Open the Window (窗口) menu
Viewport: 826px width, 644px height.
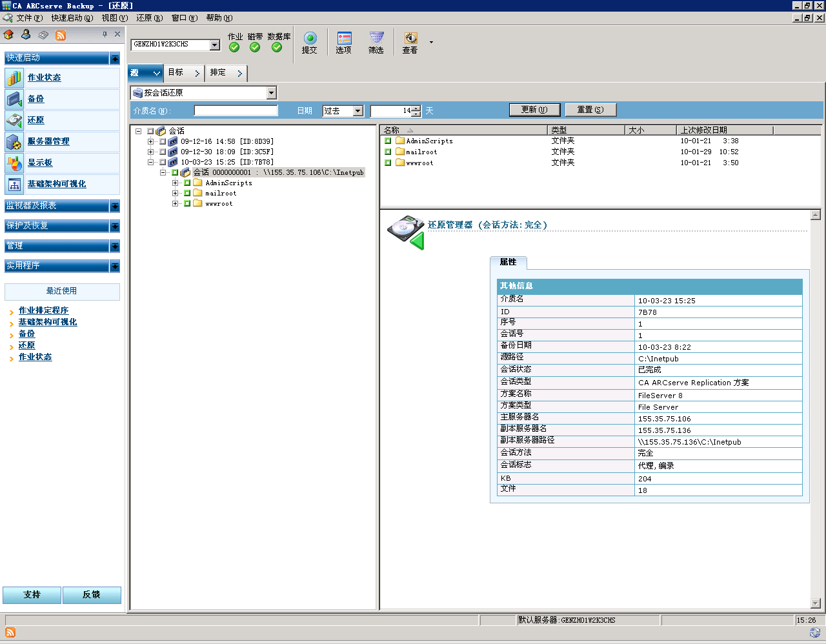tap(184, 18)
